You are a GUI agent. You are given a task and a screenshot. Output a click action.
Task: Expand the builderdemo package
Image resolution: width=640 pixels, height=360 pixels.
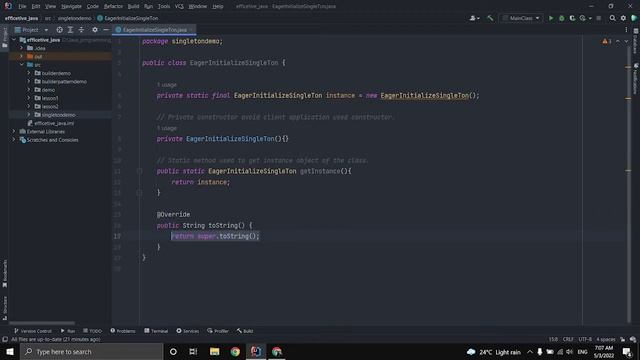(x=29, y=73)
